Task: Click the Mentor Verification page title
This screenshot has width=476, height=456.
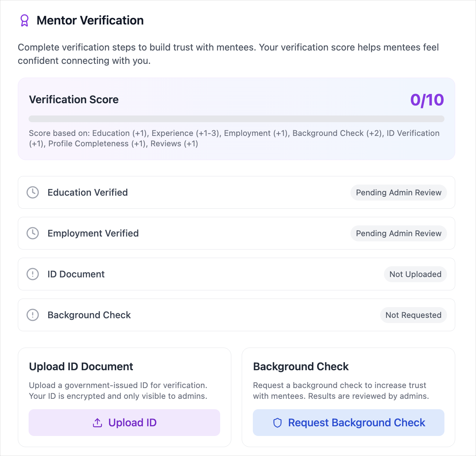Action: tap(90, 20)
